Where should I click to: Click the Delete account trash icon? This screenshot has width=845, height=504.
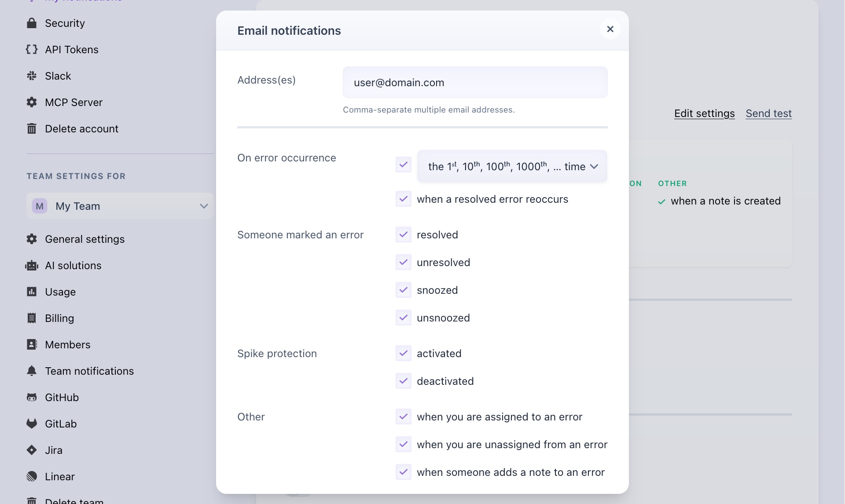tap(32, 128)
